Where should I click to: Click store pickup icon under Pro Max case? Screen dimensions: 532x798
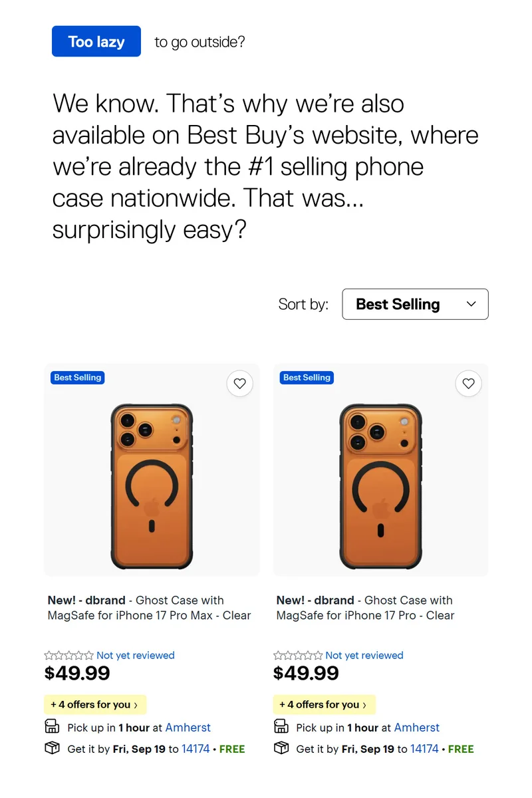[x=52, y=727]
